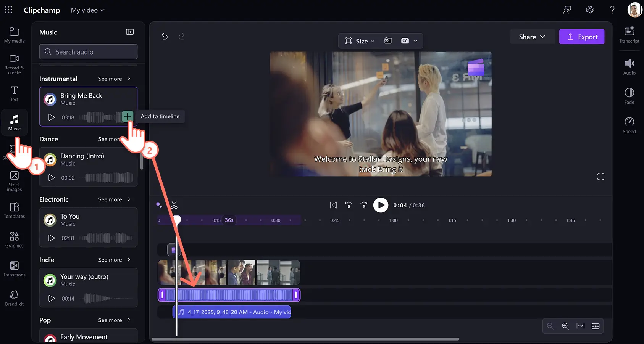See more Electronic tracks
The image size is (644, 344).
(x=115, y=199)
